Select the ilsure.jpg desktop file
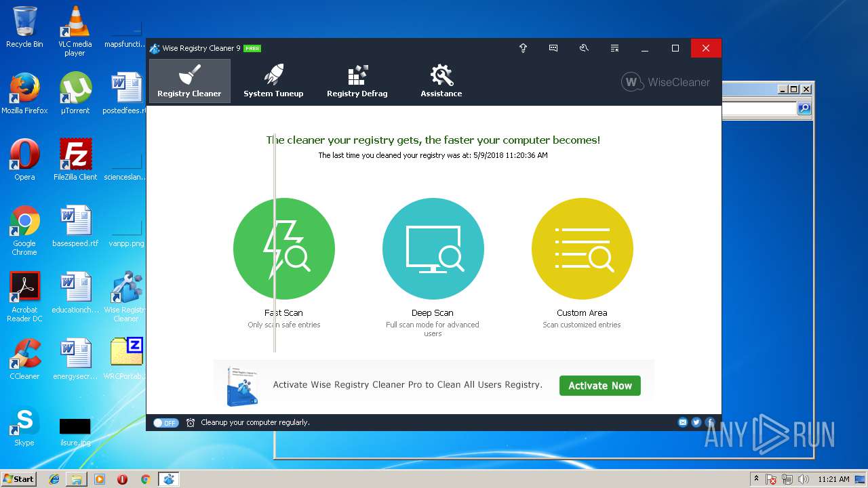Screen dimensions: 868x488 tap(75, 432)
